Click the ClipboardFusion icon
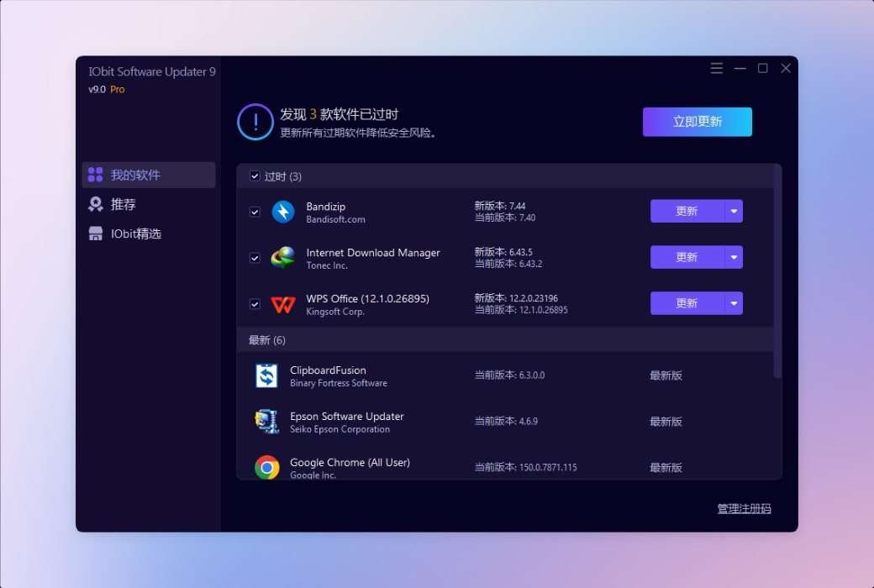 coord(267,376)
